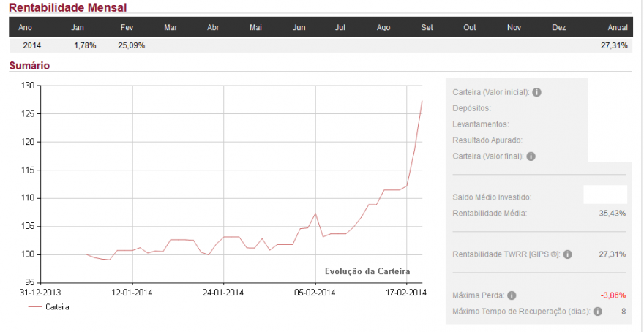Click the 24-01-2014 axis date label

[223, 293]
